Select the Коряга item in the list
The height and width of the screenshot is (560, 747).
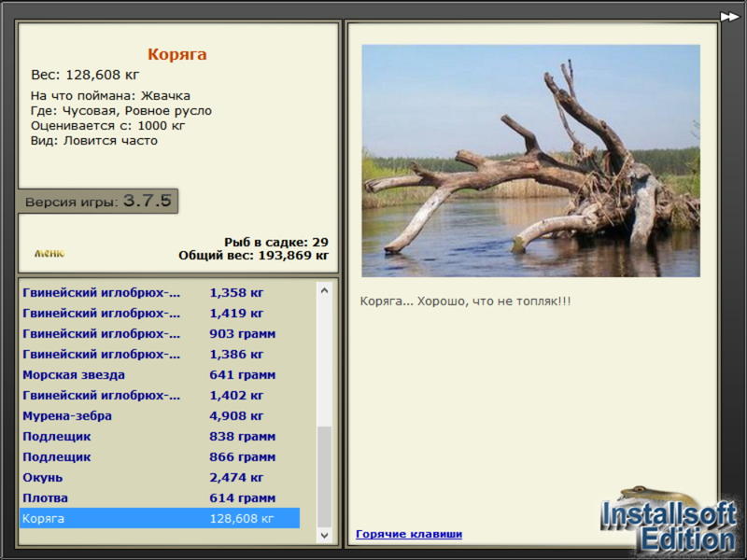click(160, 518)
